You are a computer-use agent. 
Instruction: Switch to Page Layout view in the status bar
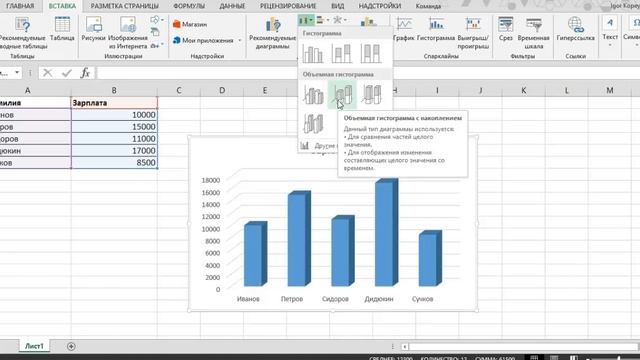click(554, 358)
